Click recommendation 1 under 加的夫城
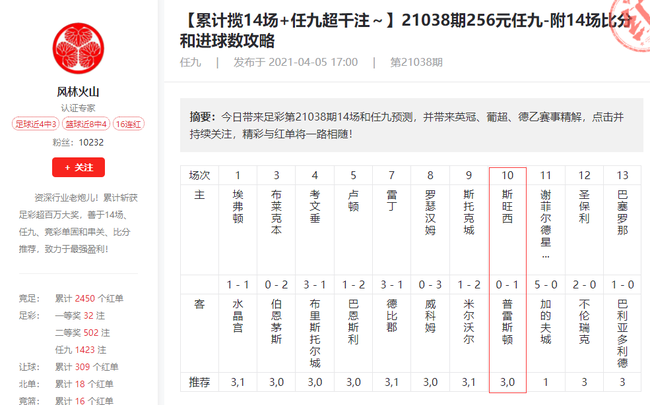650x405 pixels. click(546, 382)
